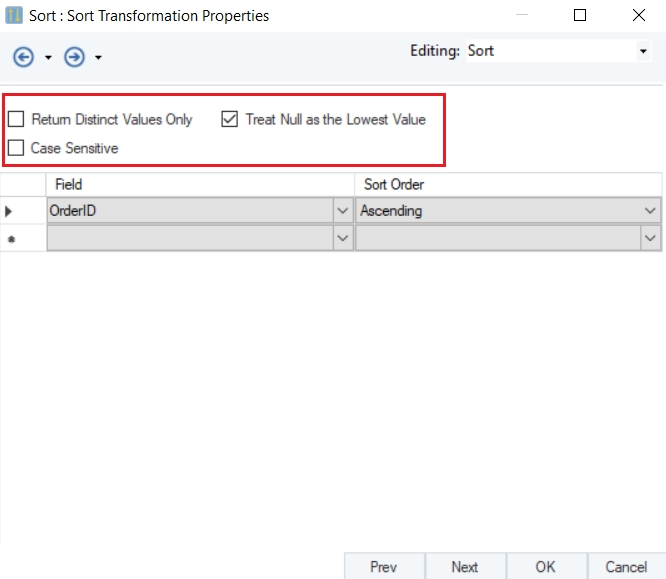Open the Ascending sort order dropdown
This screenshot has width=666, height=579.
point(651,211)
